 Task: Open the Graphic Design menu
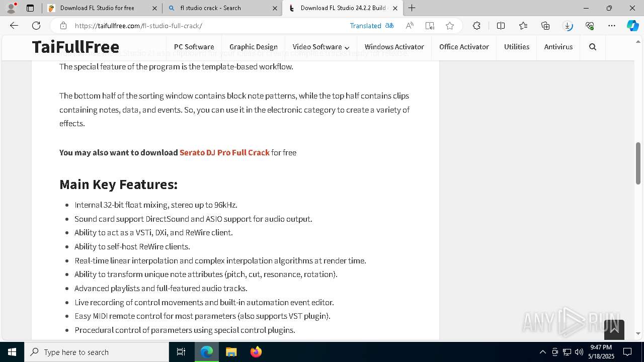click(253, 47)
